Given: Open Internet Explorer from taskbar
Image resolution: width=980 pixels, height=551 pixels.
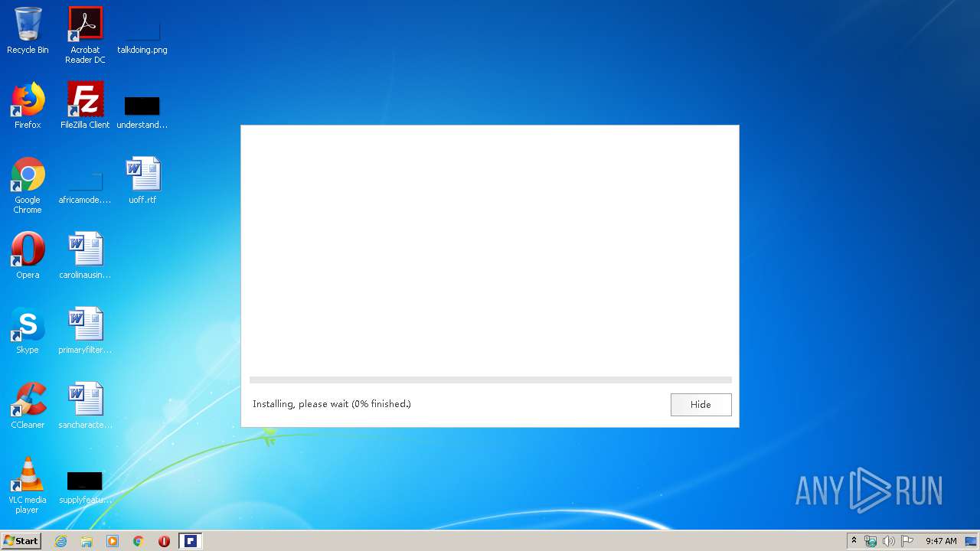Looking at the screenshot, I should tap(61, 541).
